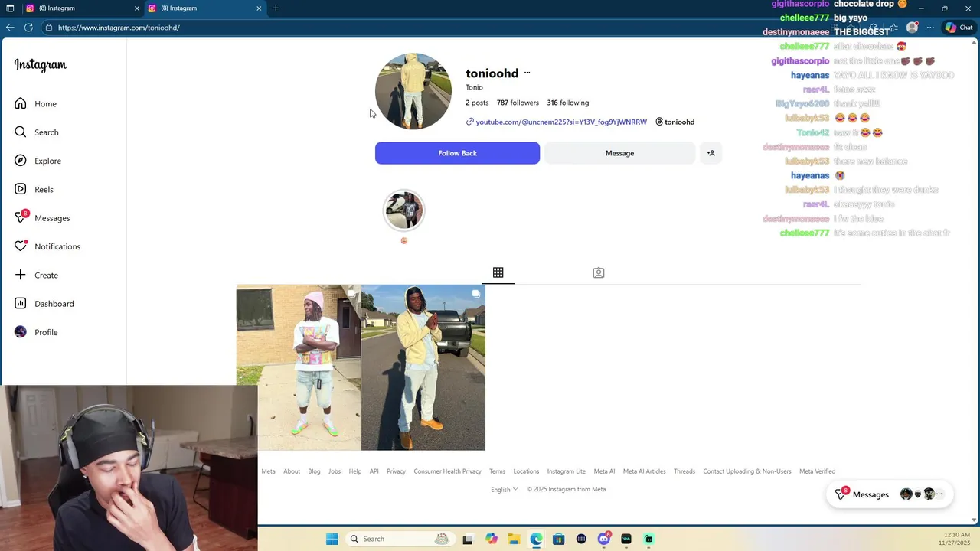Open the Windows Start menu
The height and width of the screenshot is (551, 980).
[x=332, y=539]
